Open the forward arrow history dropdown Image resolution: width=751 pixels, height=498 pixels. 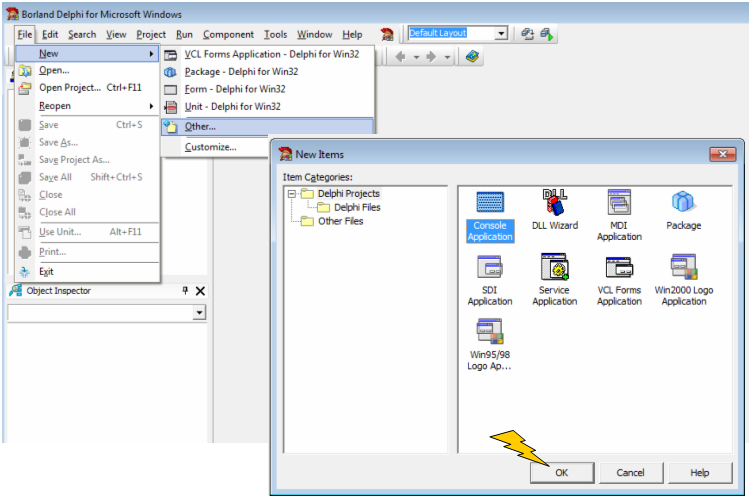[x=447, y=57]
